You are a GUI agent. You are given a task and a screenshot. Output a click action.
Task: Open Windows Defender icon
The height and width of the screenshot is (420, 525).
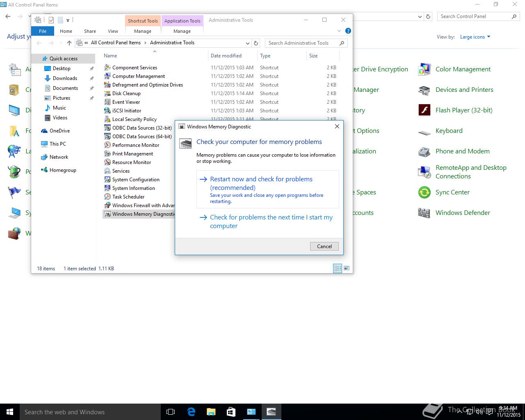point(424,213)
